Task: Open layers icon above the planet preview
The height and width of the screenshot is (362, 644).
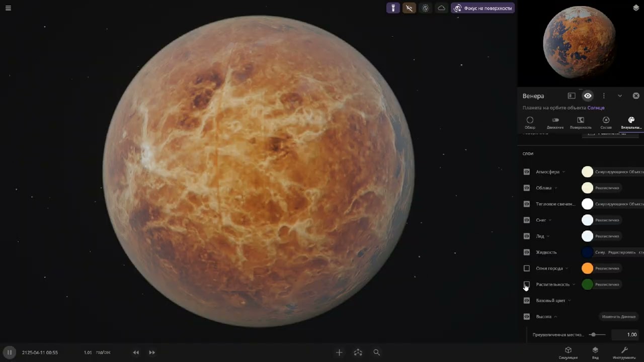Action: [x=636, y=8]
